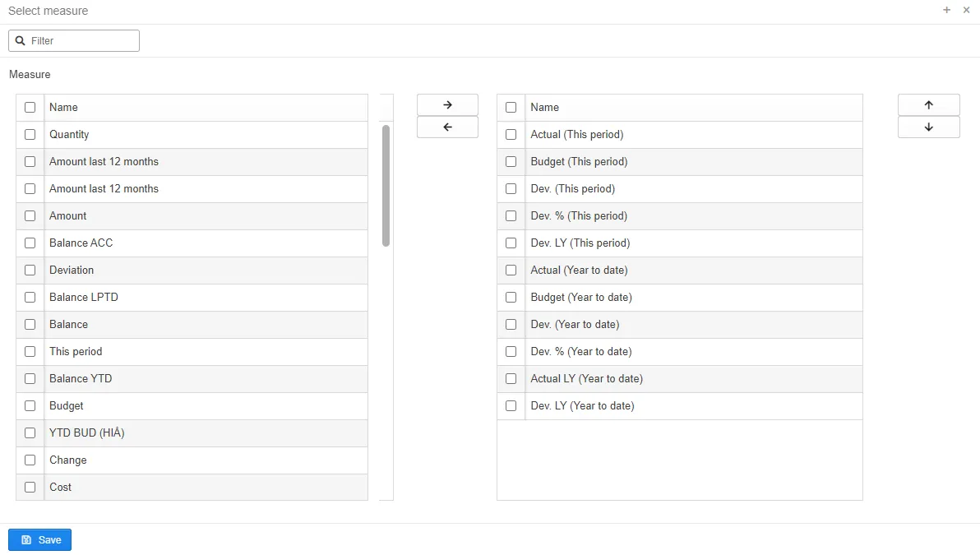The height and width of the screenshot is (555, 980).
Task: Click the left arrow to remove measures
Action: 447,127
